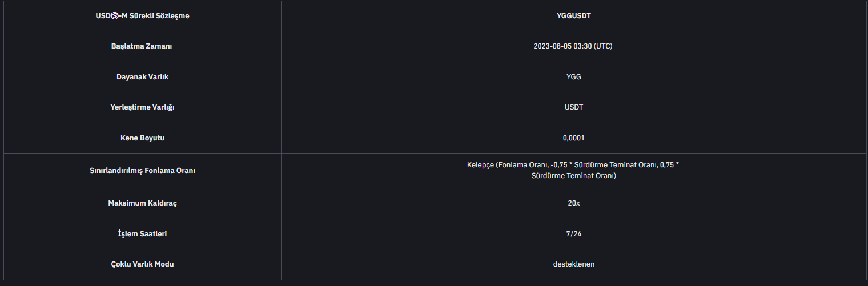The height and width of the screenshot is (286, 868).
Task: Select the 20x maximum leverage value
Action: [574, 203]
